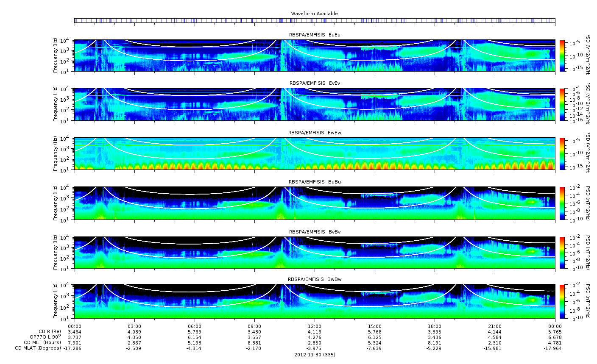Click the 06:00 time axis label

tap(195, 326)
